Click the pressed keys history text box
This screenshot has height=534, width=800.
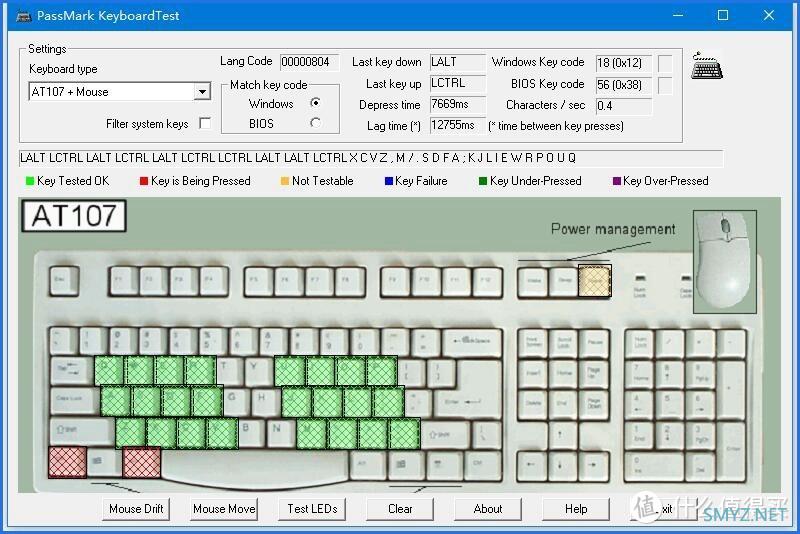[371, 158]
